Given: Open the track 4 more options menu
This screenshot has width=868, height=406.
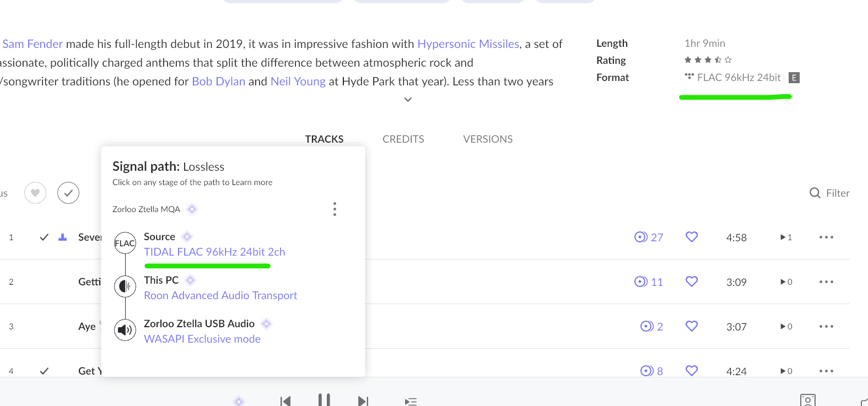Looking at the screenshot, I should click(x=826, y=371).
